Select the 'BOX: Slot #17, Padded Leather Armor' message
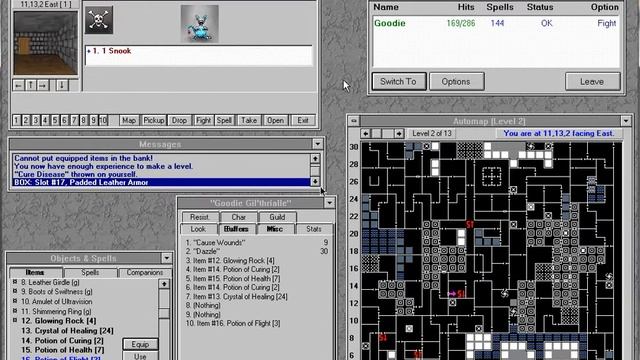 162,182
